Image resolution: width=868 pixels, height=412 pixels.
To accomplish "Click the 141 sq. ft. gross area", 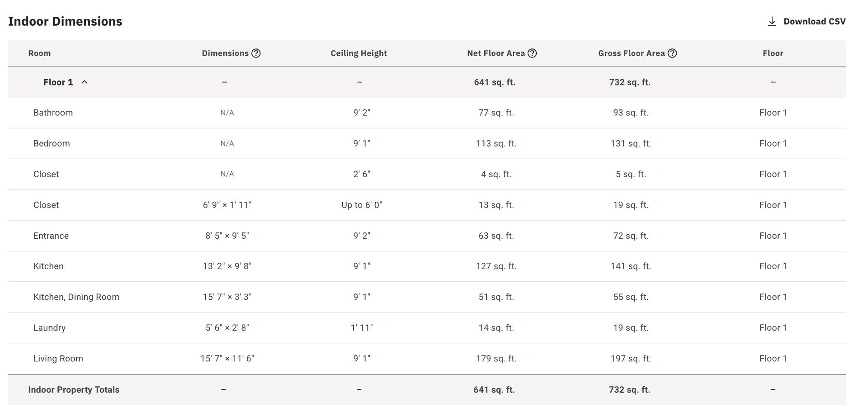I will (631, 266).
